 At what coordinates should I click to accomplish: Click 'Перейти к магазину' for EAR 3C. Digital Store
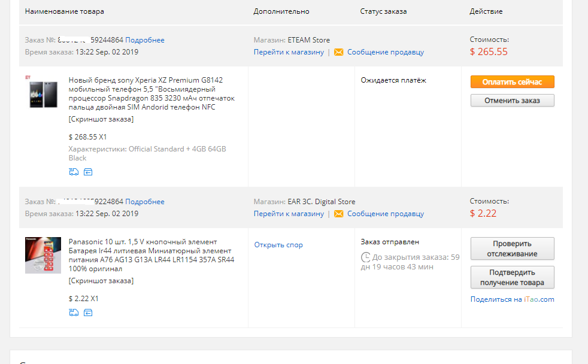click(x=289, y=214)
